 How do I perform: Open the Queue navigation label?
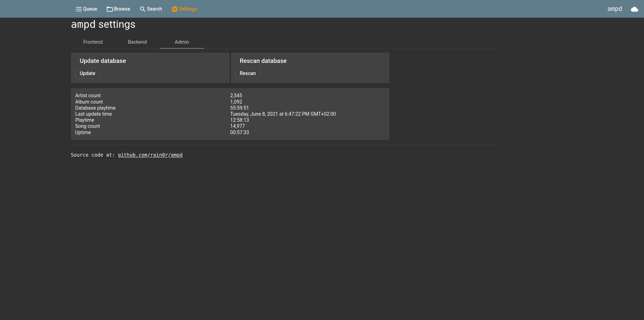90,9
